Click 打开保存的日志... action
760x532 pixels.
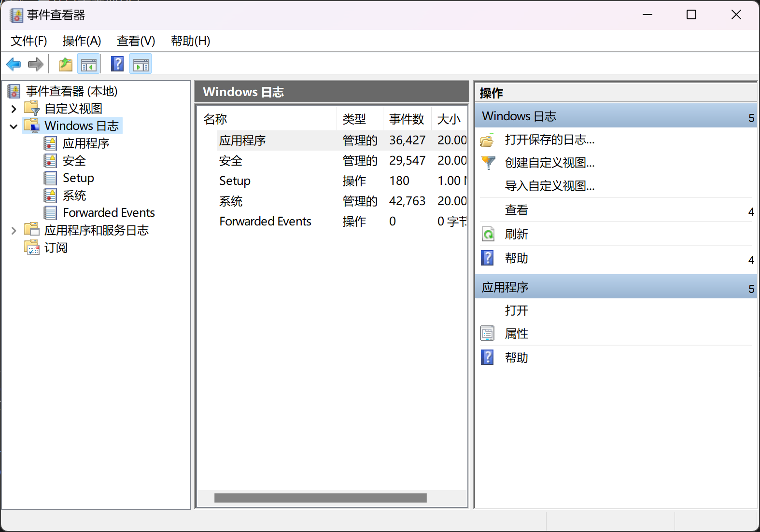(550, 140)
